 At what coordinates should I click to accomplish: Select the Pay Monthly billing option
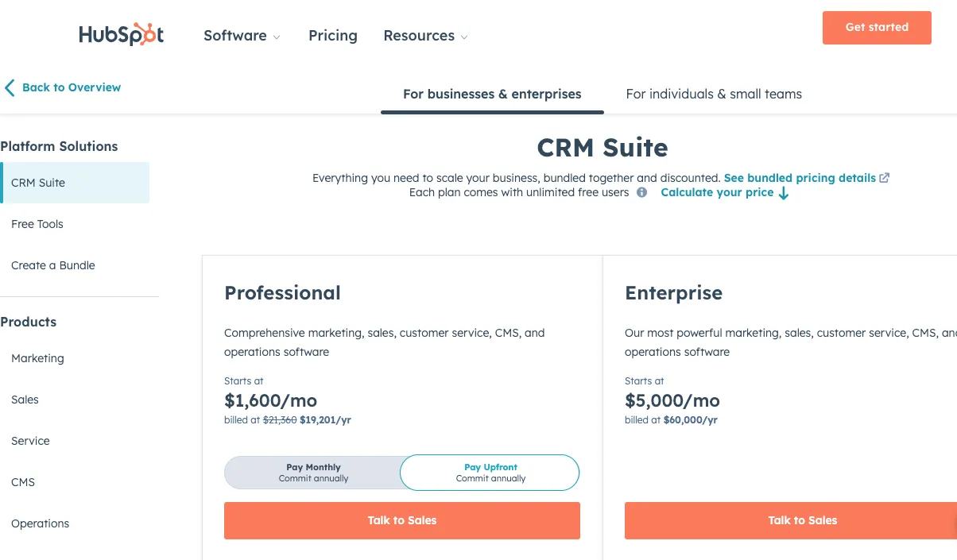(x=313, y=473)
